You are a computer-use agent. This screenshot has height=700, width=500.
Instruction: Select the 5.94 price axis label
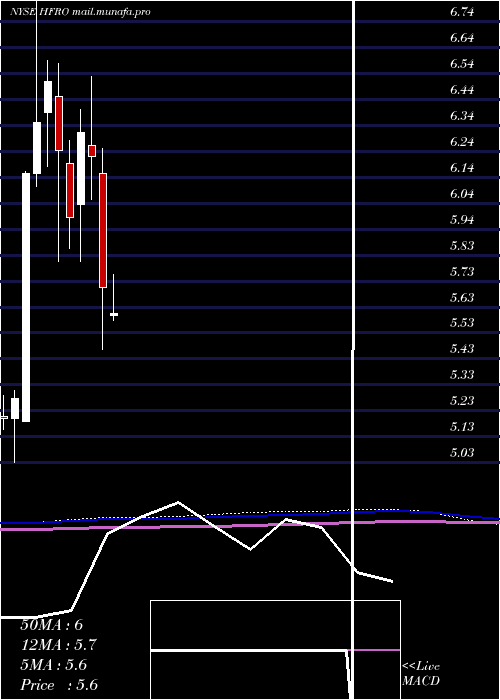462,219
